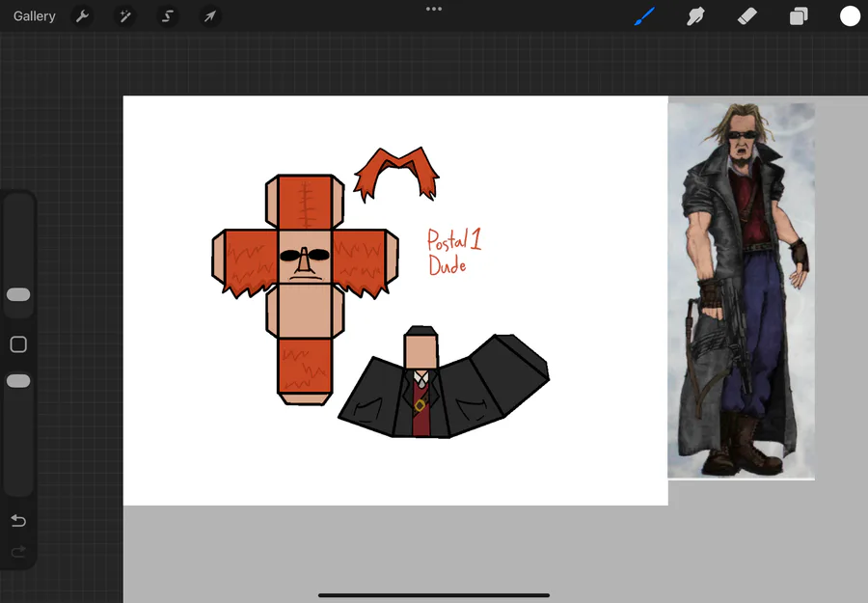Redo the last undone action

pos(18,552)
